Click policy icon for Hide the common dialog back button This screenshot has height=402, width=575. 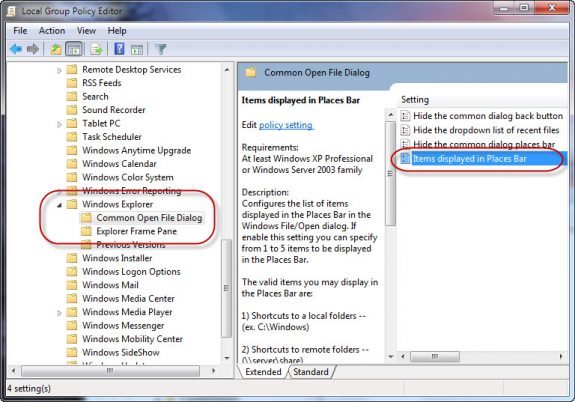[x=405, y=116]
